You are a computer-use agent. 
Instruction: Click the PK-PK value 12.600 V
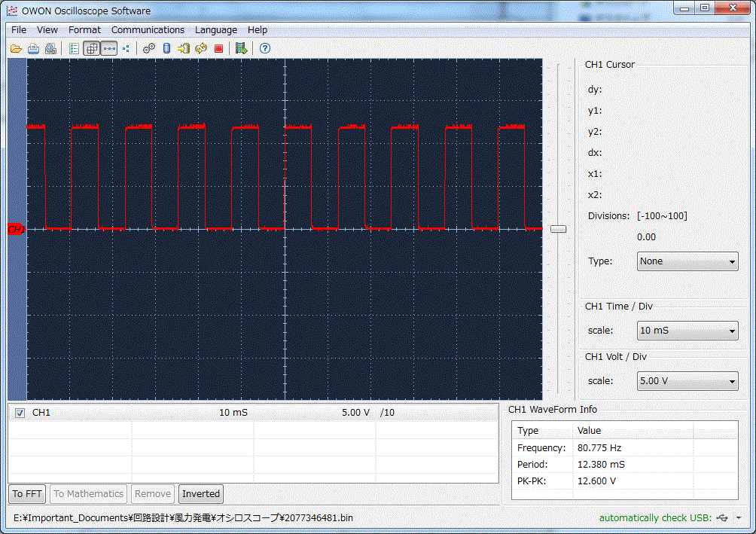[596, 481]
